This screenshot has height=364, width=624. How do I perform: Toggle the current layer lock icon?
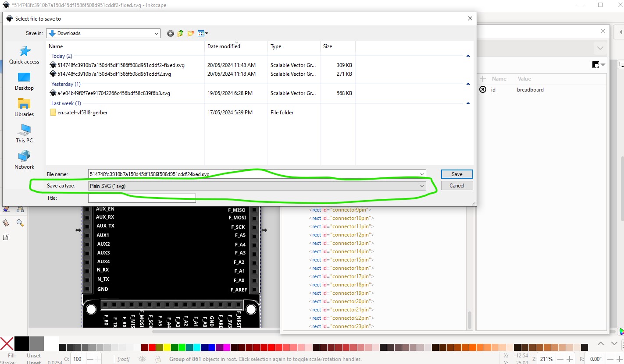[157, 359]
